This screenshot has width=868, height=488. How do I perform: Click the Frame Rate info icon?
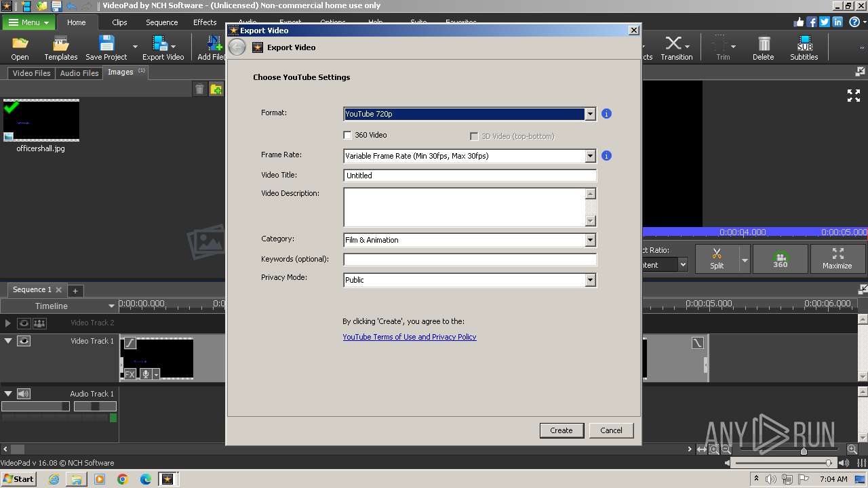pyautogui.click(x=606, y=156)
